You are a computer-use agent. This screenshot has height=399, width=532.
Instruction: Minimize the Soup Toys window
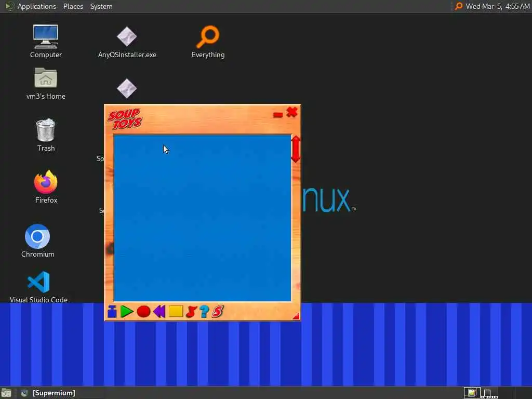pyautogui.click(x=278, y=115)
